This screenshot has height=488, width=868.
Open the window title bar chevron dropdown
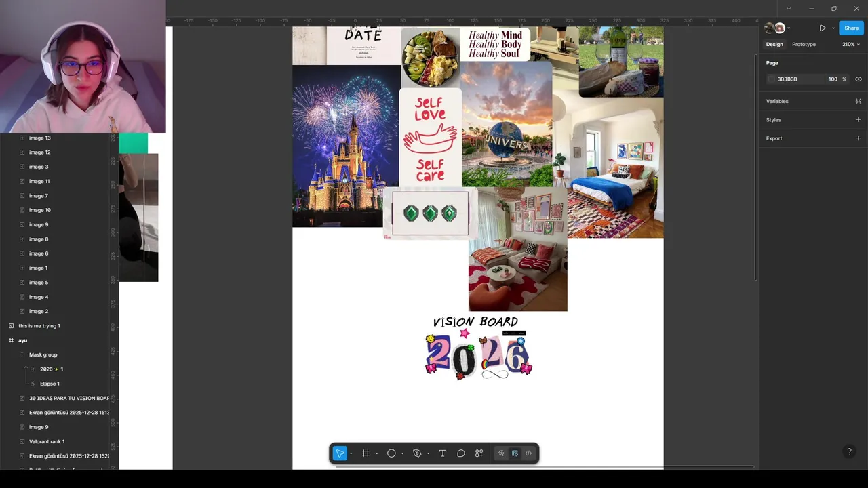click(788, 9)
